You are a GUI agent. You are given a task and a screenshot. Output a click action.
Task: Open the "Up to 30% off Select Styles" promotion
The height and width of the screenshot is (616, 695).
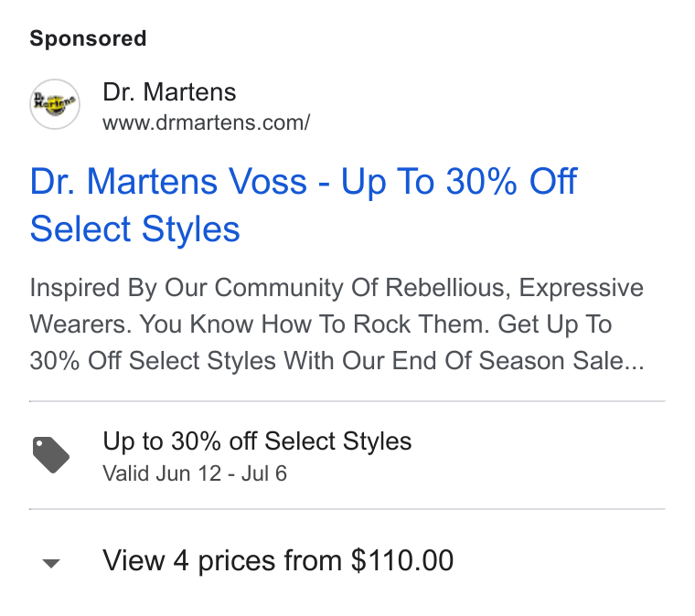pos(257,441)
